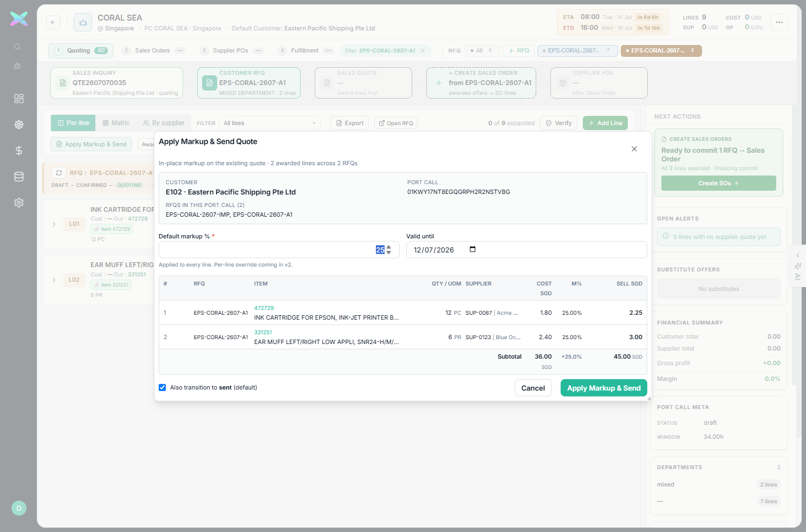Click the Valid until date field
This screenshot has height=532, width=806.
(x=526, y=250)
